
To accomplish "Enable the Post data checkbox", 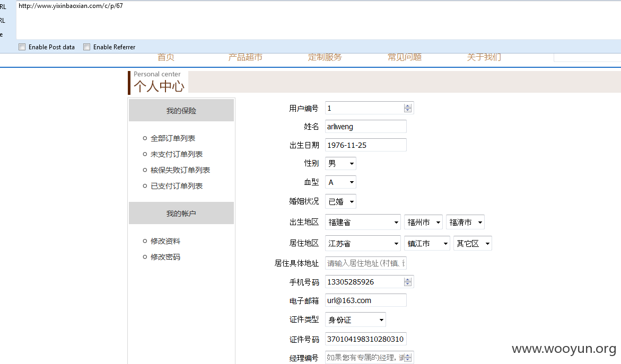I will coord(22,47).
